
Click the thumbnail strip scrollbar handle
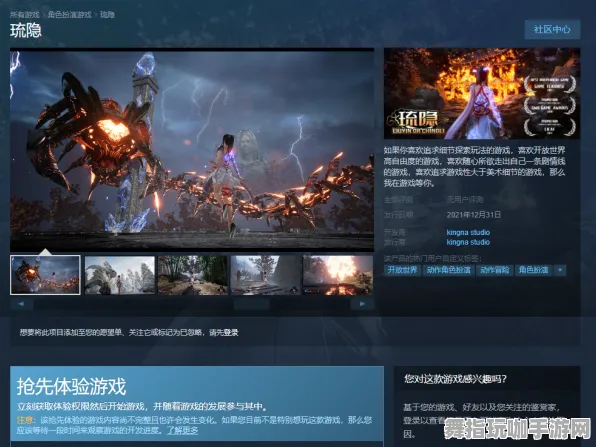[x=252, y=304]
